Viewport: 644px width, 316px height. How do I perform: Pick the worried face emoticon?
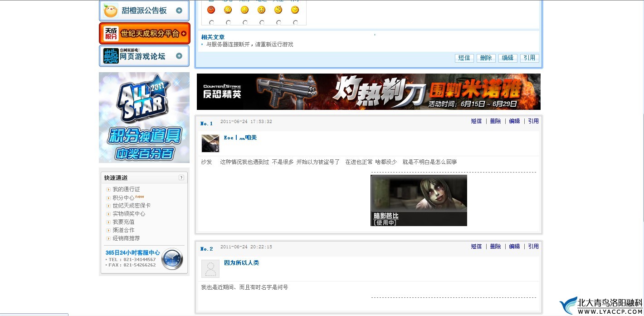point(262,10)
